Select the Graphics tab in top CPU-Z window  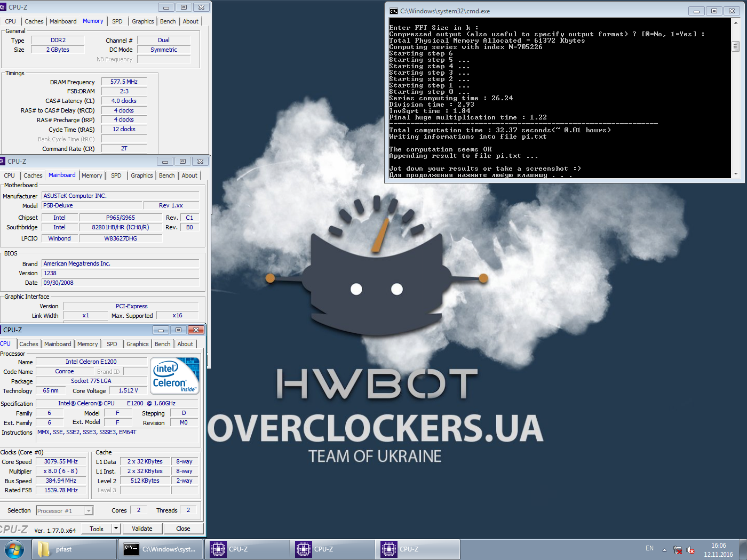(x=143, y=21)
